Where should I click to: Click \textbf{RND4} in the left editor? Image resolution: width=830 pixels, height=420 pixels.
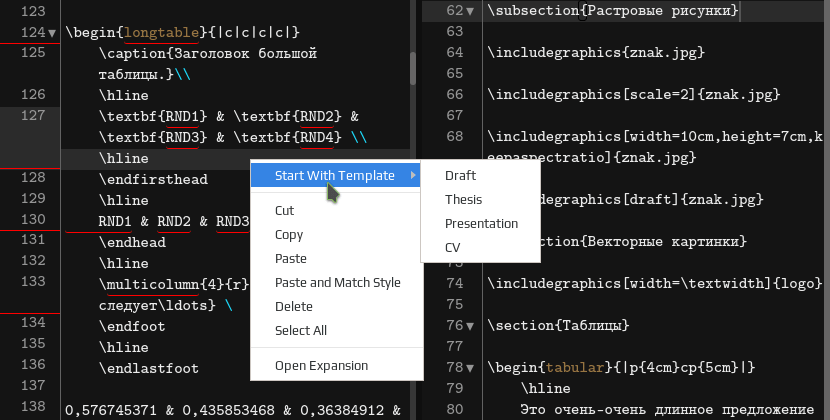tap(287, 137)
